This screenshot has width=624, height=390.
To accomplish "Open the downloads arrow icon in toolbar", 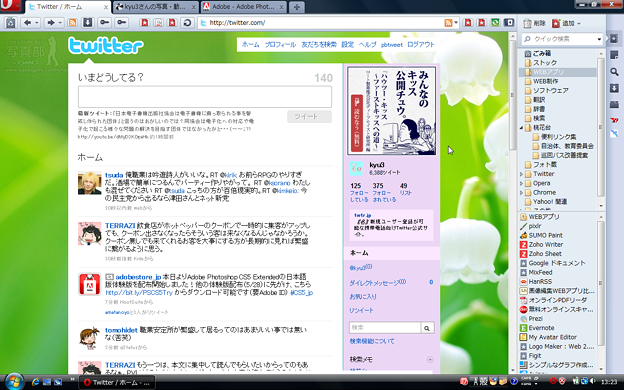I will (88, 23).
